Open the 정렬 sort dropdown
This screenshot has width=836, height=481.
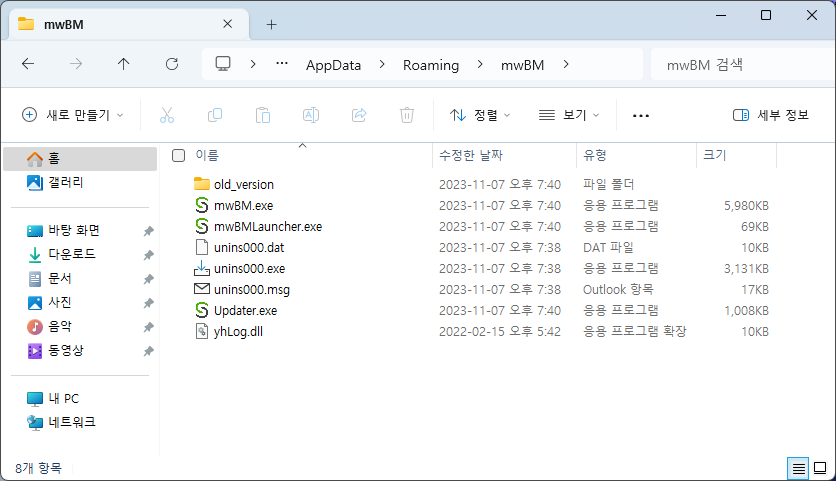click(480, 115)
